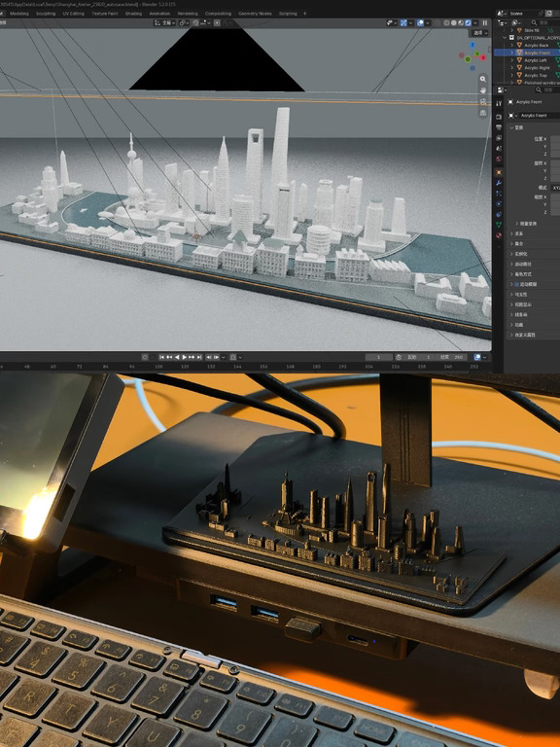Open the green Object Data tab icon
560x747 pixels.
coord(499,225)
